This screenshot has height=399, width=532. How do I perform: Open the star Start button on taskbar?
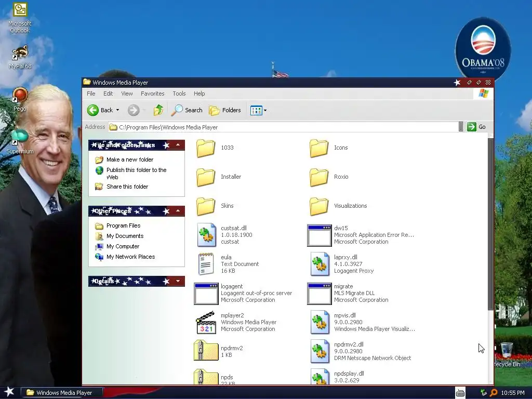point(9,392)
